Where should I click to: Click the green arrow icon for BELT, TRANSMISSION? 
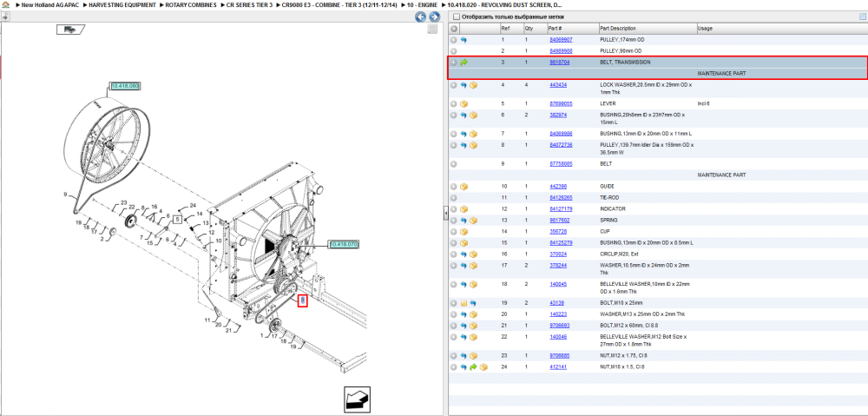464,62
